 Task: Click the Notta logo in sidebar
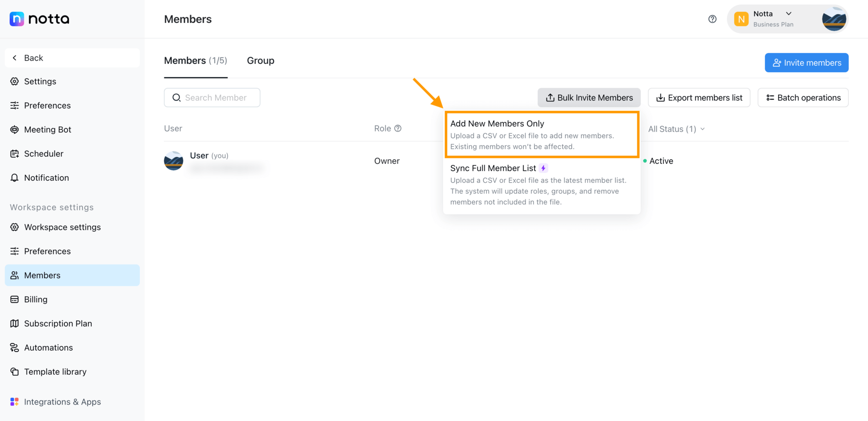pyautogui.click(x=39, y=19)
